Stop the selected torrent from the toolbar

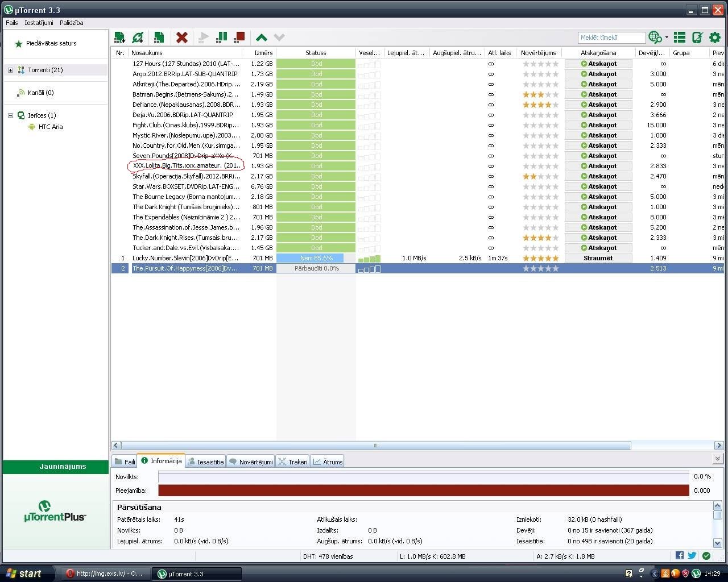click(239, 38)
